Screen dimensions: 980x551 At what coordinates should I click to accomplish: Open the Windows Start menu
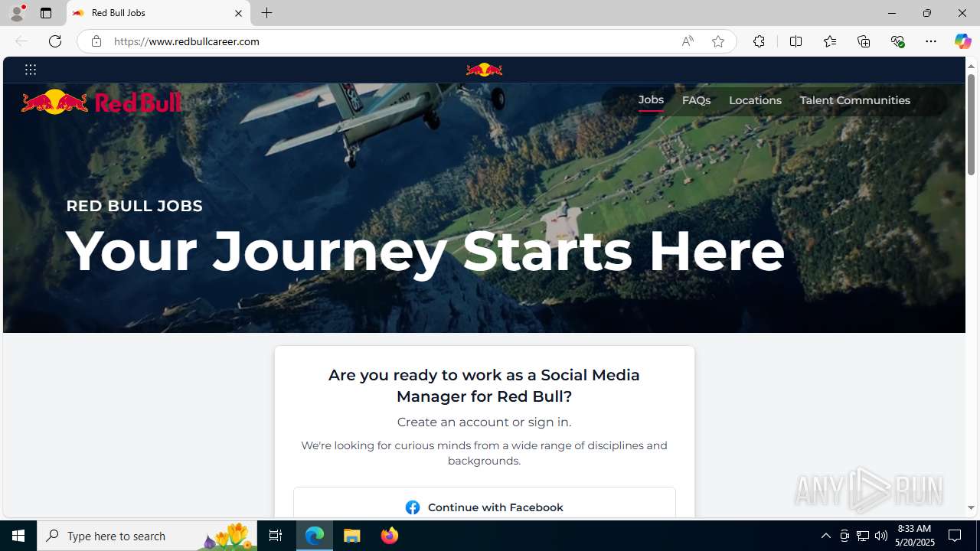tap(18, 536)
